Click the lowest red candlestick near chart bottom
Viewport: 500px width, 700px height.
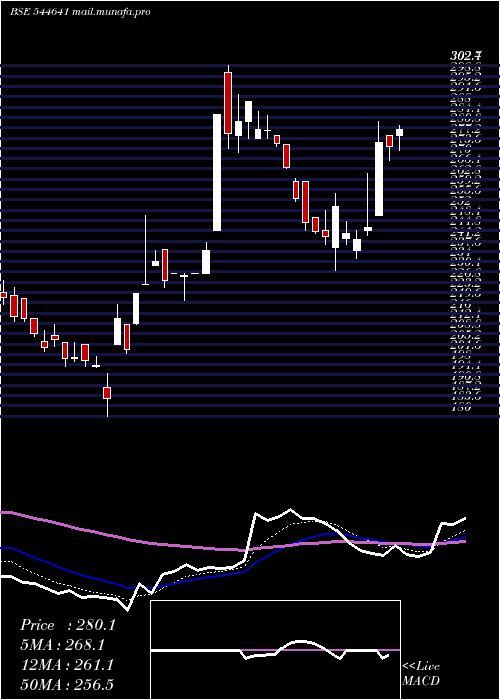pos(107,393)
